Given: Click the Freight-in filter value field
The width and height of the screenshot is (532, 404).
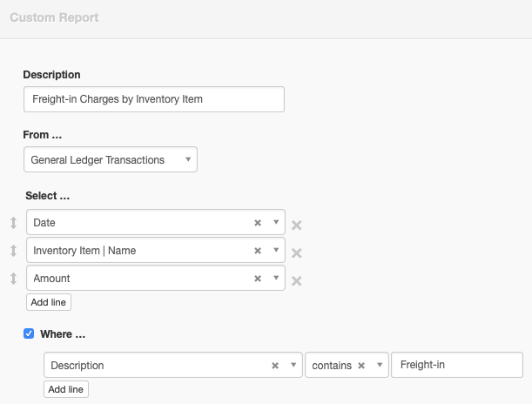Looking at the screenshot, I should 457,365.
